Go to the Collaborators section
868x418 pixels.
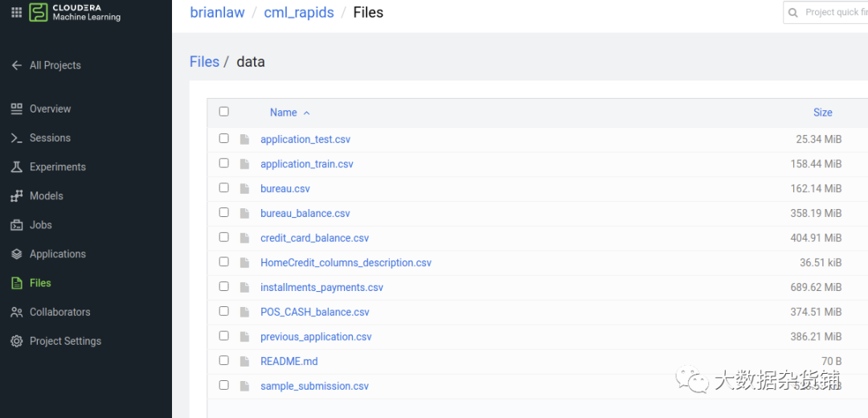59,312
